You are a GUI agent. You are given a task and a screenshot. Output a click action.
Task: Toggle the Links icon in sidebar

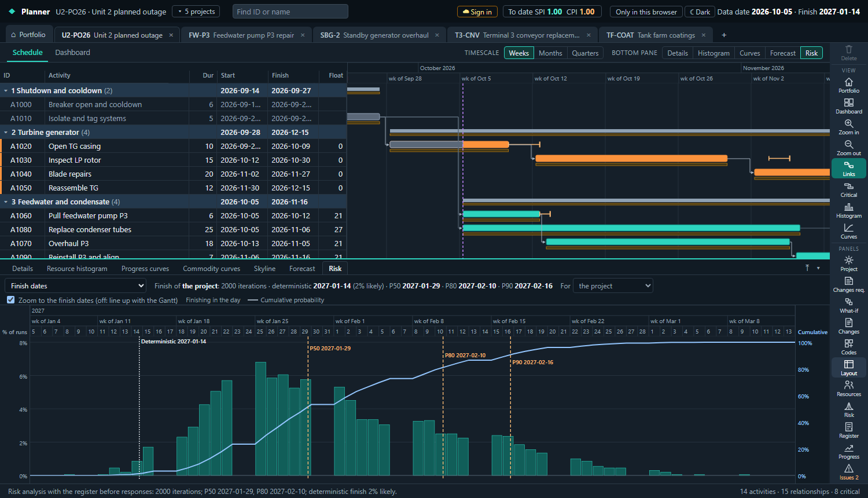pos(849,169)
